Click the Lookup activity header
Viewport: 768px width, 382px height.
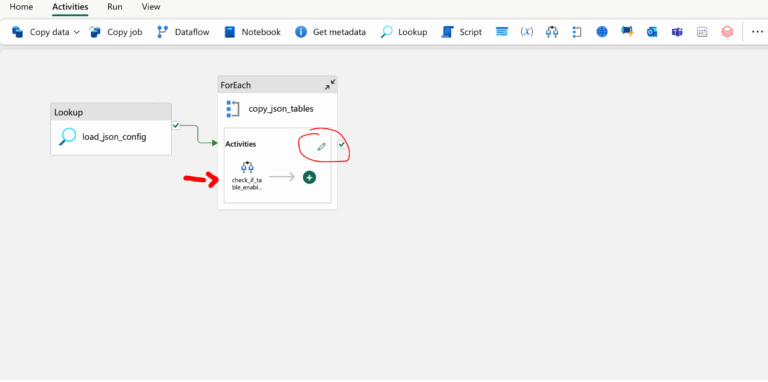pos(111,112)
